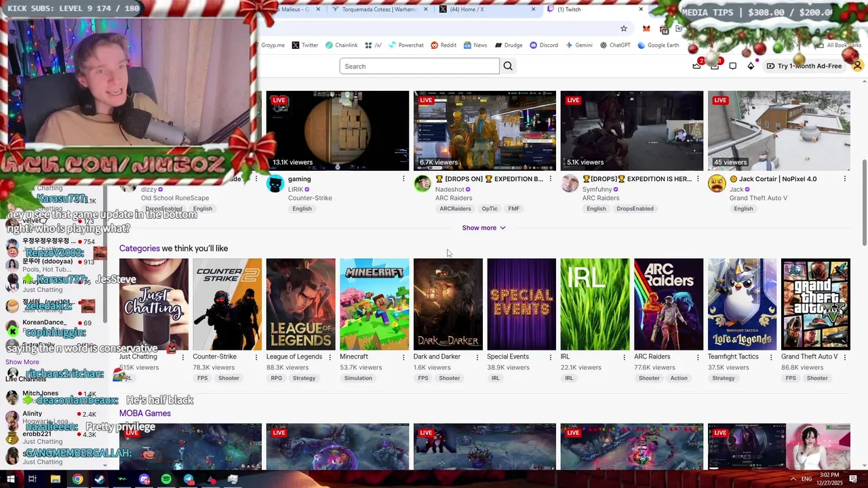Open Telegram from the taskbar
Image resolution: width=868 pixels, height=488 pixels.
(x=189, y=479)
